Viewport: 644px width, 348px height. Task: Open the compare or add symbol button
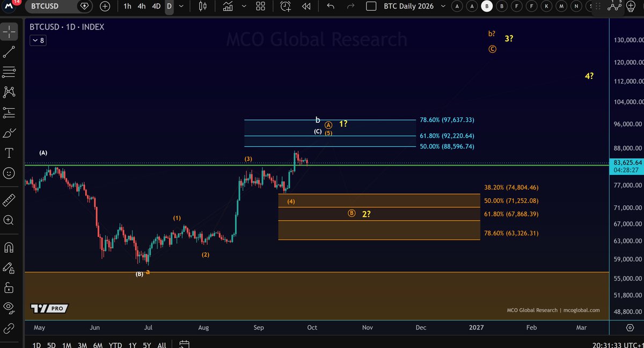click(105, 6)
